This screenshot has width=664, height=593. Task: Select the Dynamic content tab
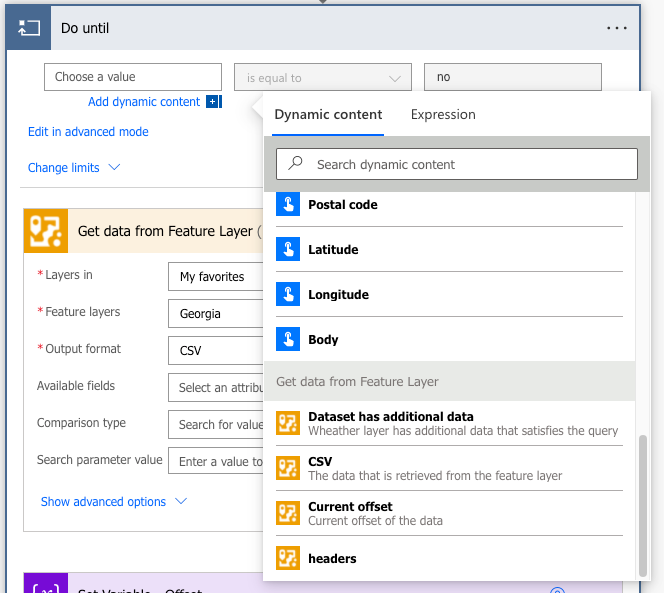coord(328,115)
